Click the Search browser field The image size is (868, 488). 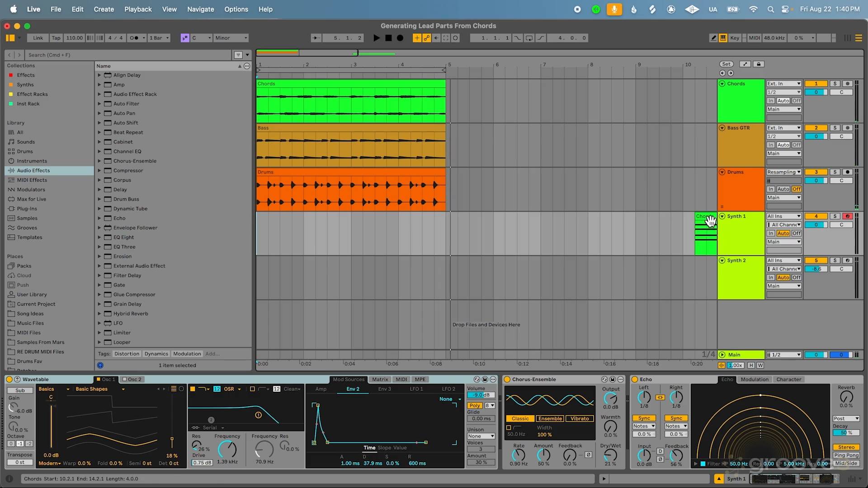[x=127, y=55]
